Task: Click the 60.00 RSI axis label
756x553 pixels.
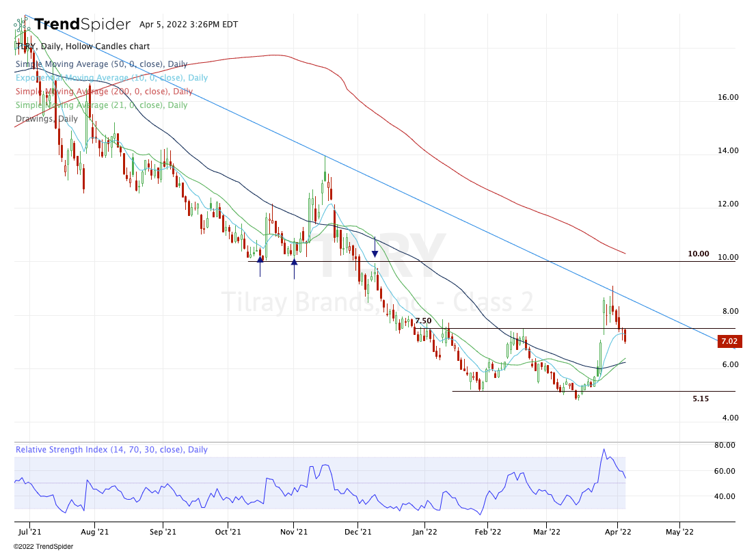Action: click(725, 471)
